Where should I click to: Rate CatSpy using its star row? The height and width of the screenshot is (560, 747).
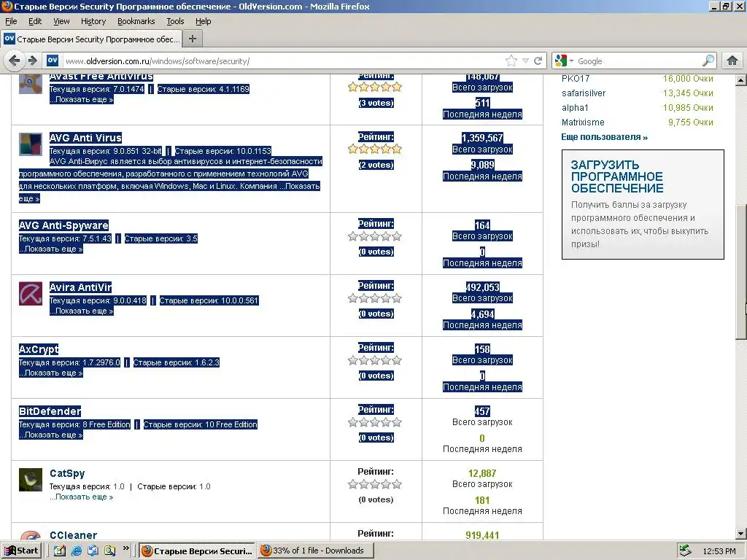click(x=375, y=484)
